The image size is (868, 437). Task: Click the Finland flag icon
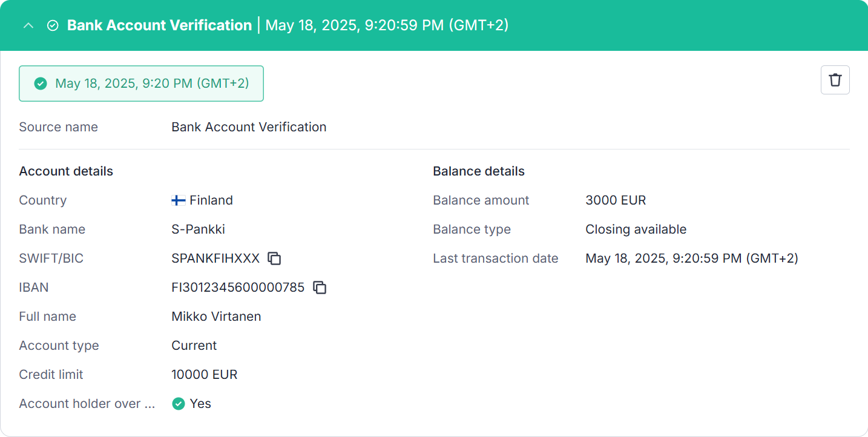point(179,200)
